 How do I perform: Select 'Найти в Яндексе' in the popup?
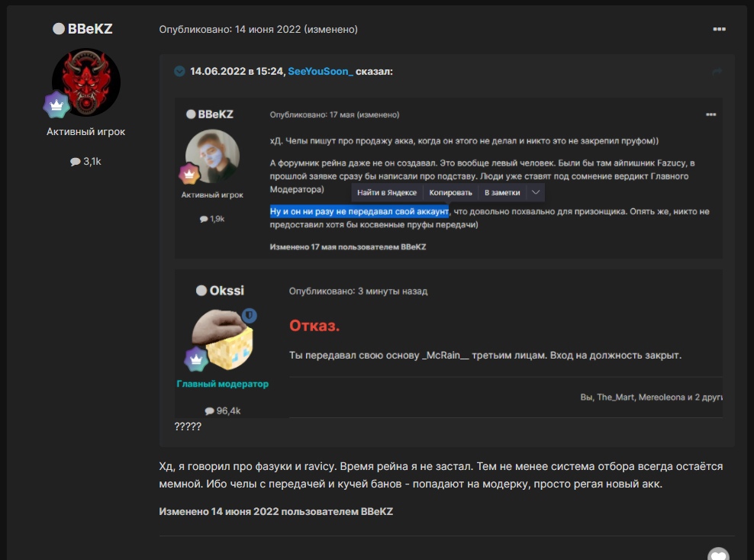387,193
